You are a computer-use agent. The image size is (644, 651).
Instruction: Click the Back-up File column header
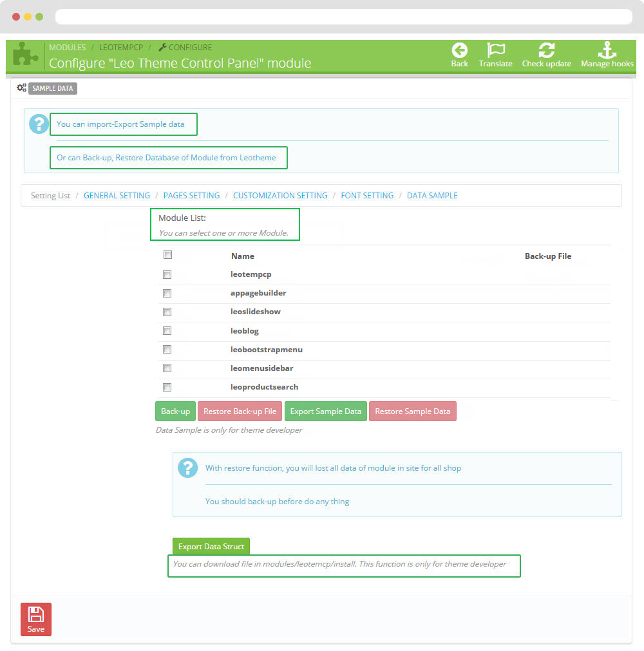coord(547,256)
